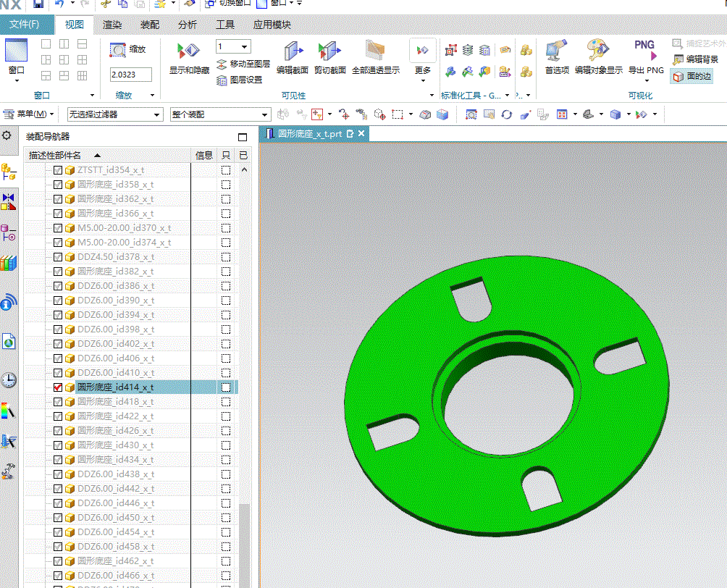Click the 缩放 zoom tool
This screenshot has height=588, width=727.
tap(128, 50)
